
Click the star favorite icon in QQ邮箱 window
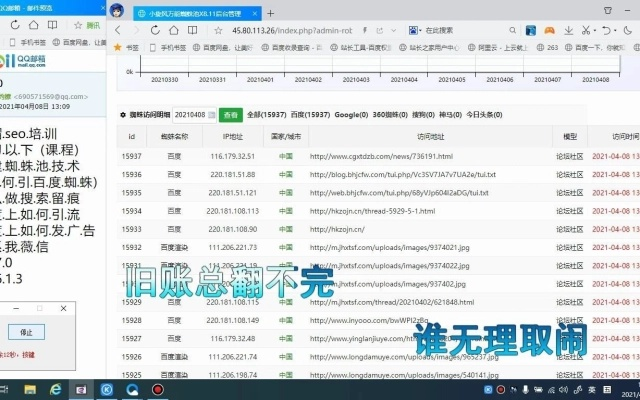pos(78,26)
